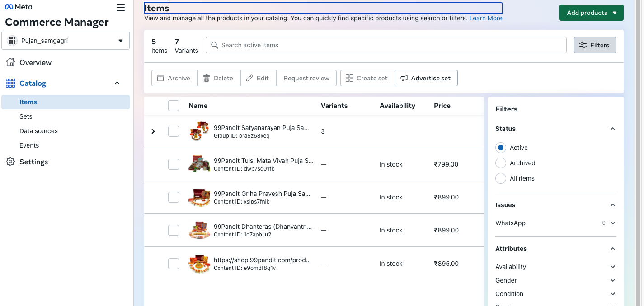Click the Archive box icon

click(160, 78)
